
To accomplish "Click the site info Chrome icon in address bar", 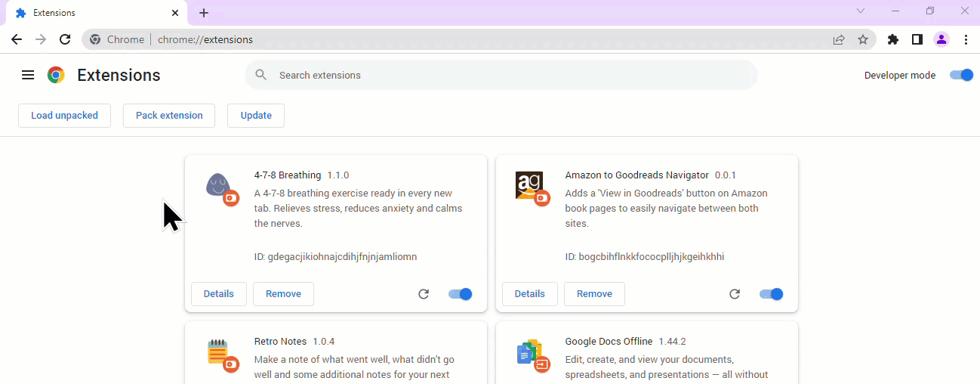I will [95, 39].
